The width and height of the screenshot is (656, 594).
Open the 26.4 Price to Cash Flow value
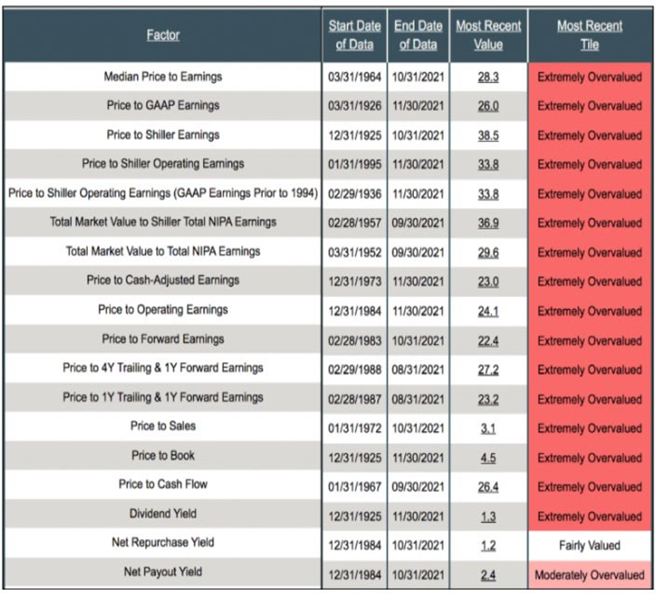(x=488, y=487)
